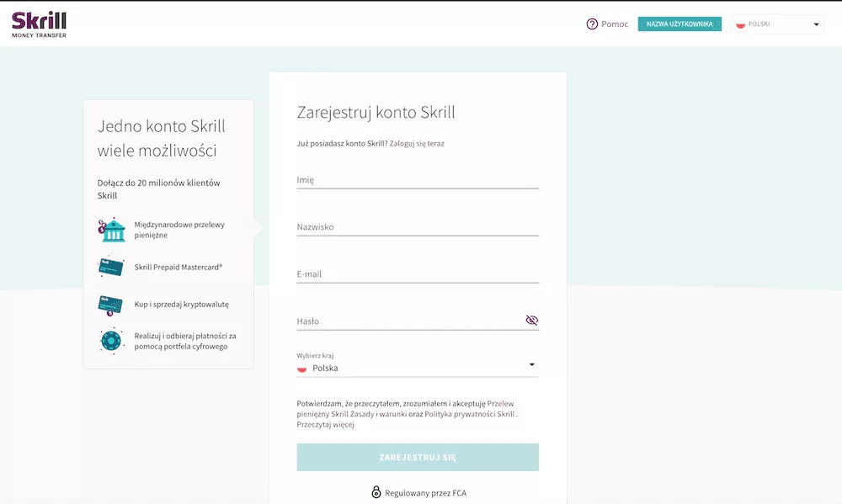
Task: Click the help question mark icon
Action: pyautogui.click(x=592, y=24)
